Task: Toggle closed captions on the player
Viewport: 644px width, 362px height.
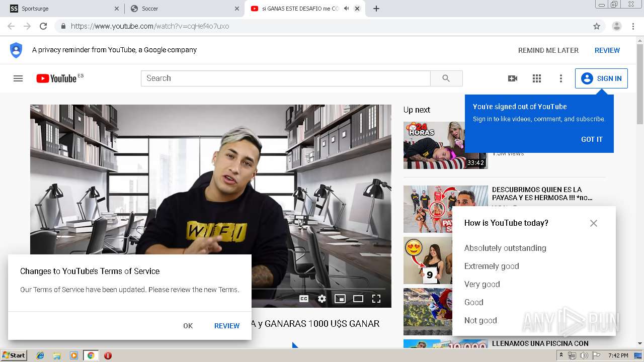Action: coord(304,299)
